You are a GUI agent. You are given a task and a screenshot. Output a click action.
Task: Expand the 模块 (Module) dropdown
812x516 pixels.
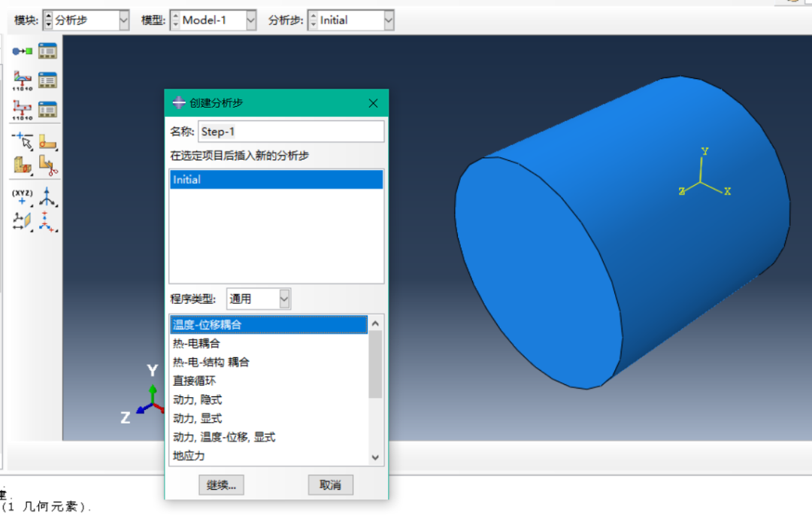124,21
